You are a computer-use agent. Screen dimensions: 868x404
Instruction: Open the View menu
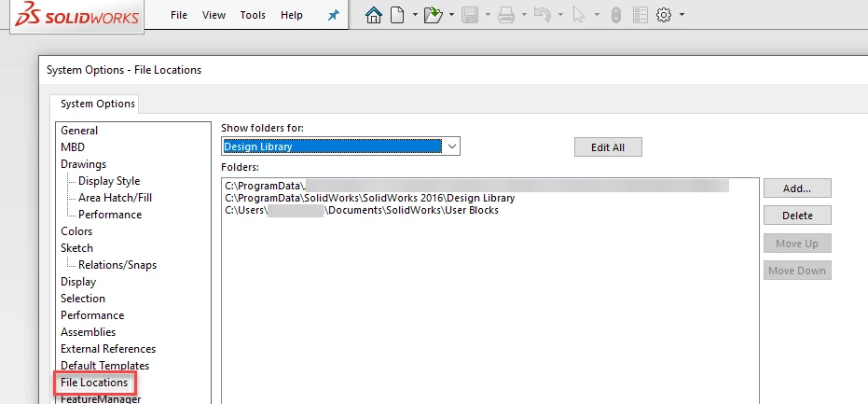[x=214, y=15]
